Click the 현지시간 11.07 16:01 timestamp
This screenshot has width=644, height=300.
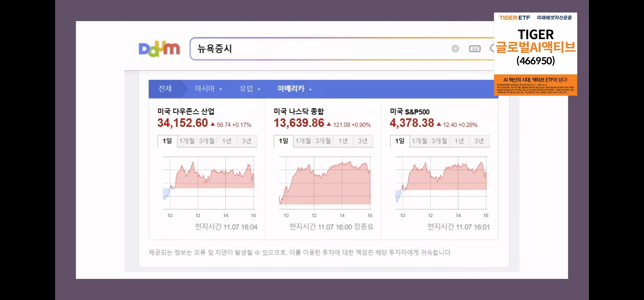[x=459, y=227]
